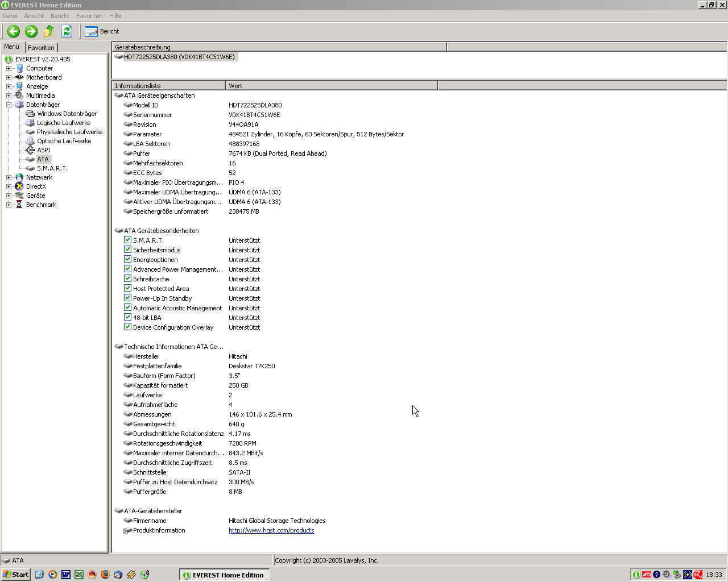
Task: Toggle the Power-Up In Standby checkbox
Action: (x=127, y=298)
